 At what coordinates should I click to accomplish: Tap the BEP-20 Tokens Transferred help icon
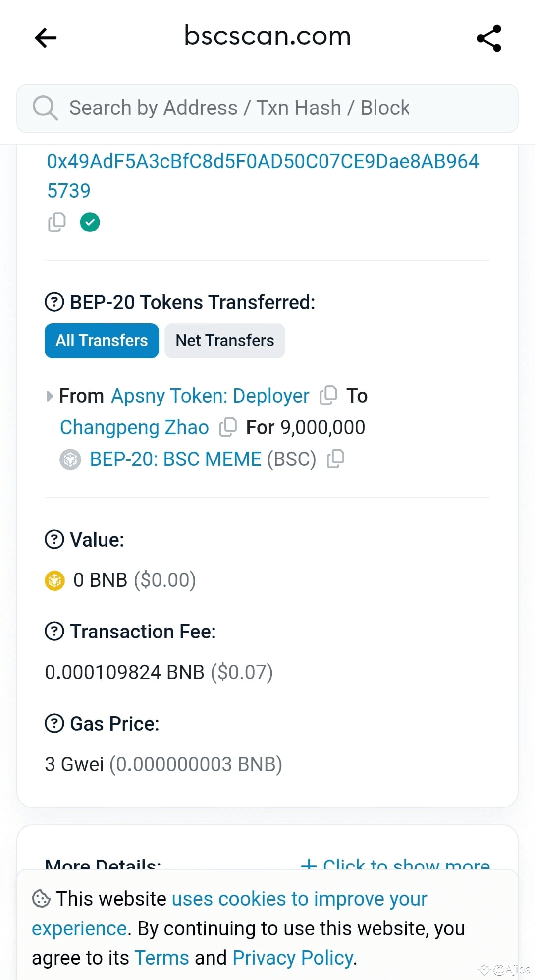coord(54,302)
